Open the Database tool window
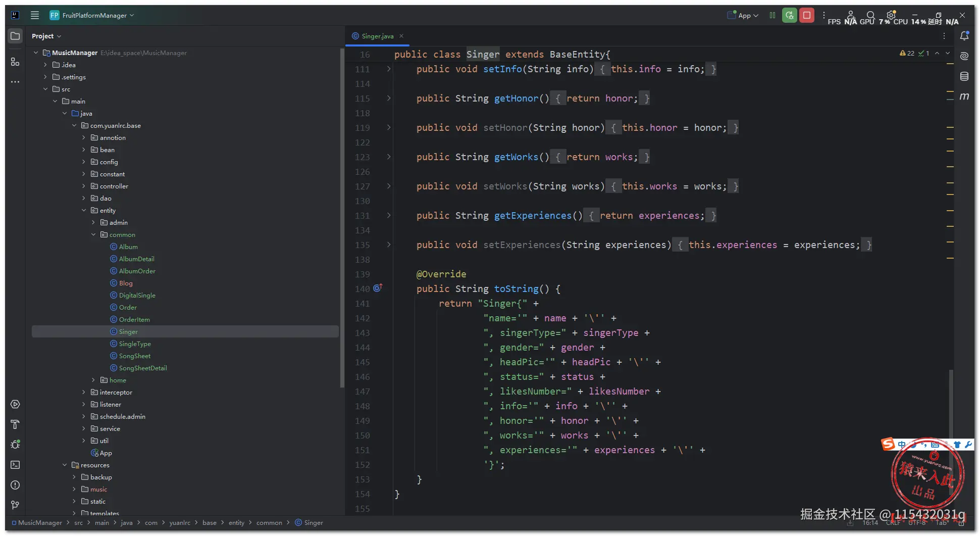The image size is (980, 536). [964, 76]
